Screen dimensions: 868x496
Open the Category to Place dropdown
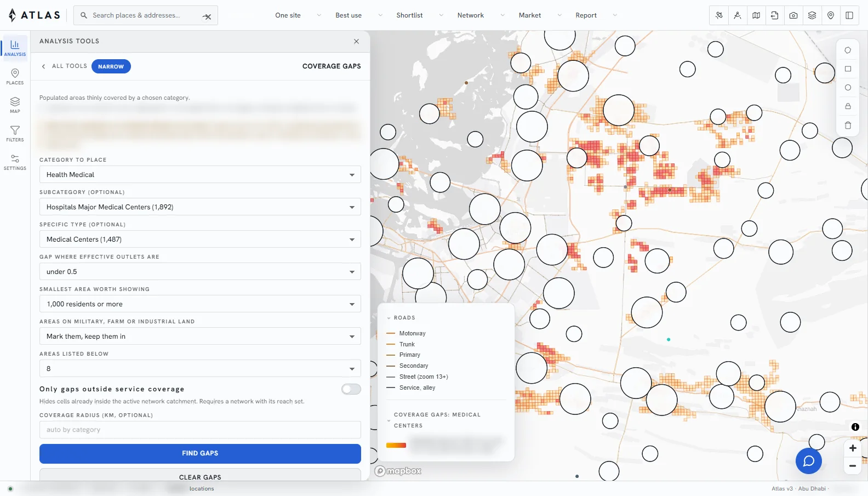200,174
